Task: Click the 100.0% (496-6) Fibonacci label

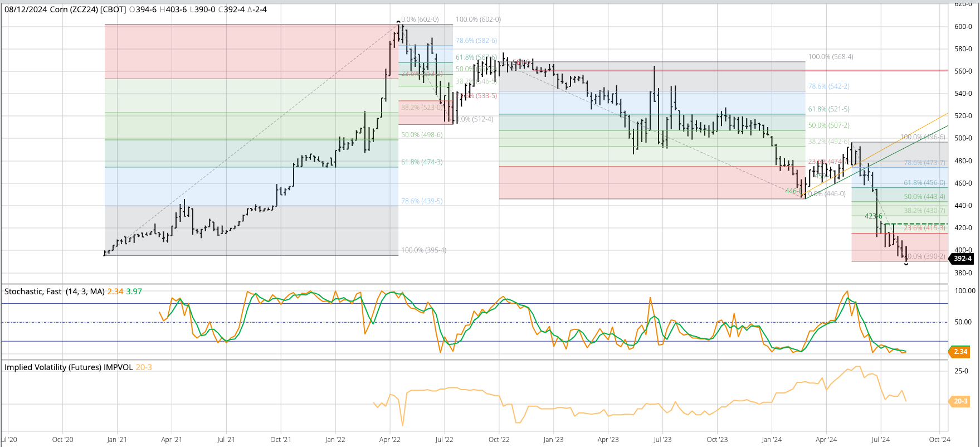Action: tap(923, 137)
